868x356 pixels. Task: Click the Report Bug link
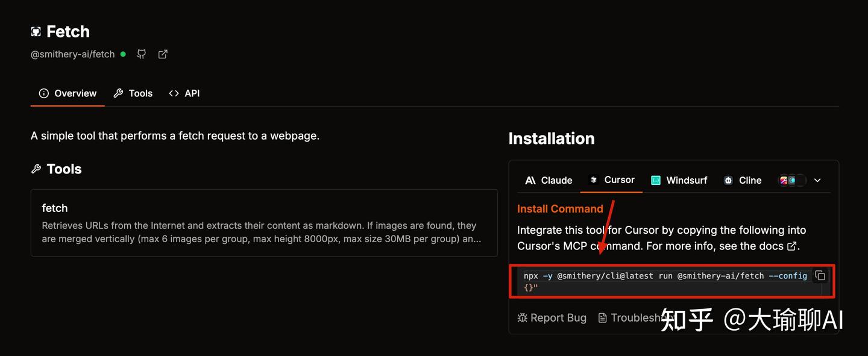tap(552, 317)
